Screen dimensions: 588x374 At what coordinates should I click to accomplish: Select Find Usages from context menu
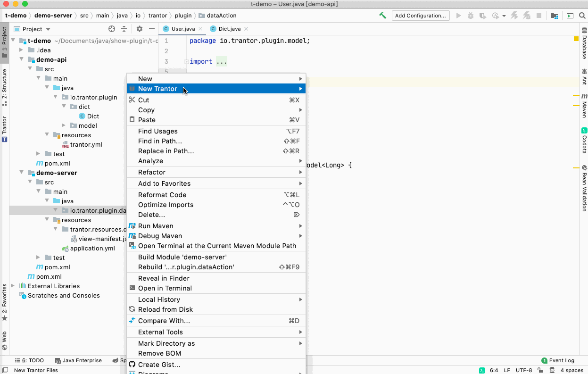click(216, 131)
